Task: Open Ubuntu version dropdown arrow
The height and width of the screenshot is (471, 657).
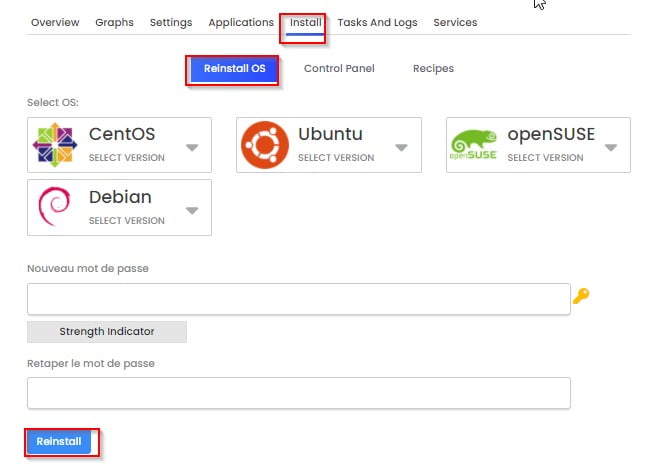Action: (x=401, y=148)
